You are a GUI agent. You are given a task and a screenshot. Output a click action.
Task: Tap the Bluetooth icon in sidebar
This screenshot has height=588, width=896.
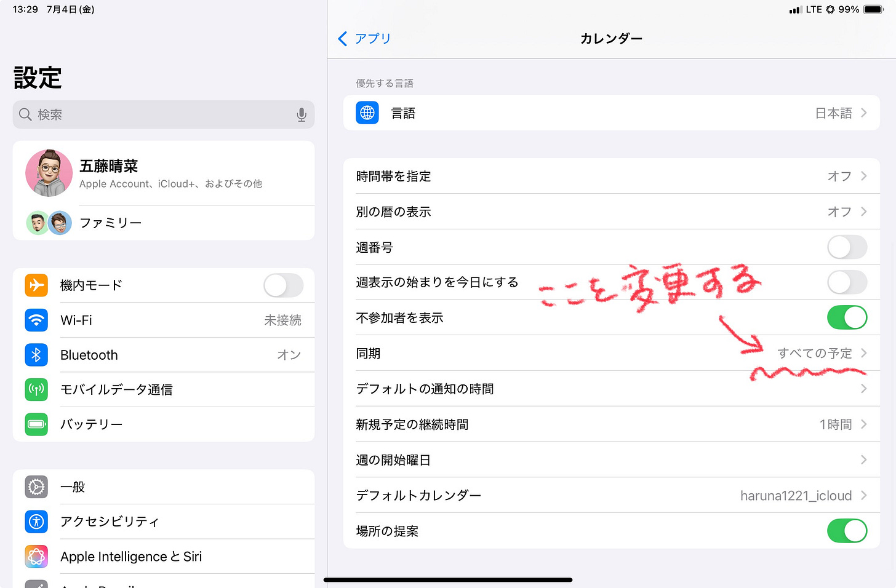click(36, 355)
